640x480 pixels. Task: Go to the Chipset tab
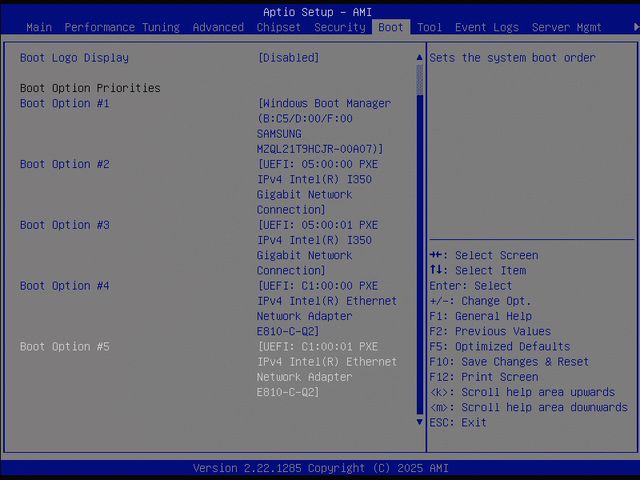pos(279,27)
